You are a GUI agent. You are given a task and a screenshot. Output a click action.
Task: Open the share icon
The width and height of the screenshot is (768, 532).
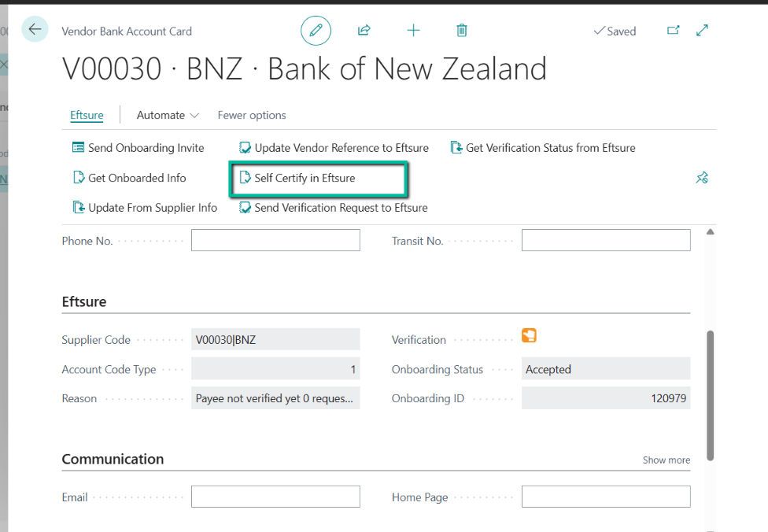(x=364, y=31)
